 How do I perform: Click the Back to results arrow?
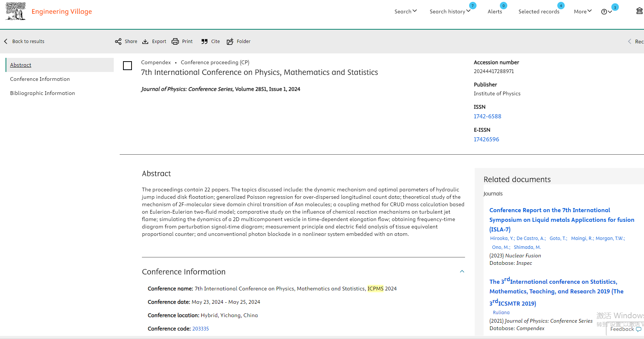pos(6,42)
